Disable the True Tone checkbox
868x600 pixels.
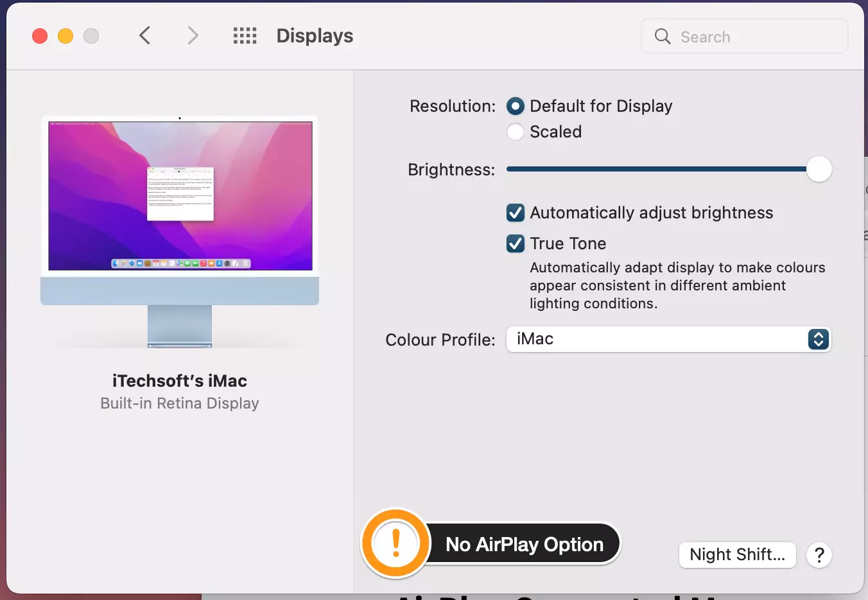click(x=515, y=243)
